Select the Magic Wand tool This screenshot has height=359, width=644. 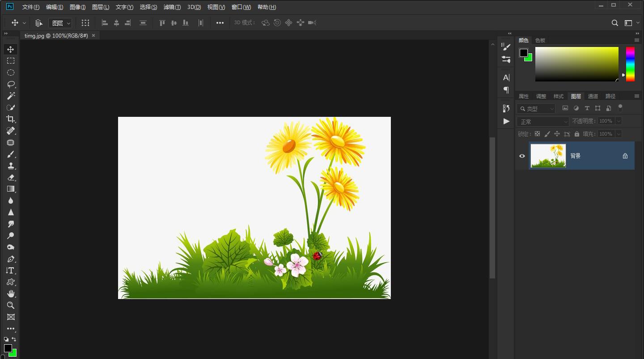(x=11, y=96)
